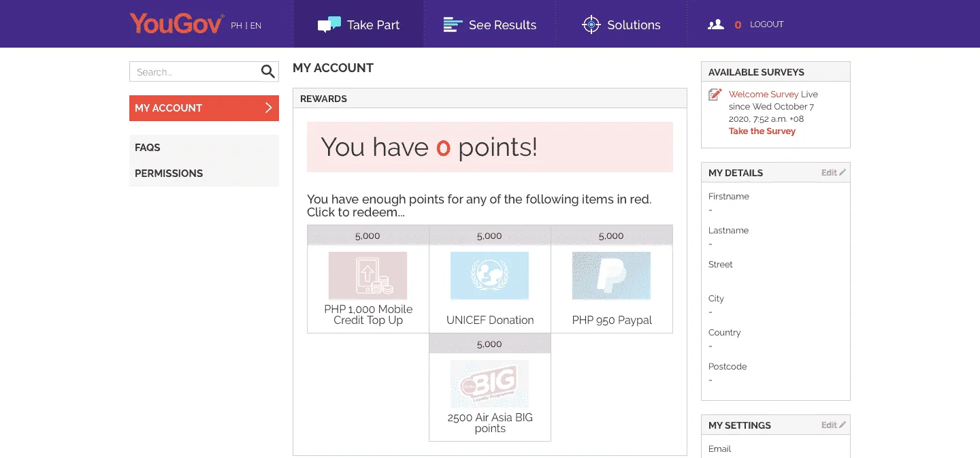Click the See Results bar chart icon
Screen dimensions: 980x458
point(453,24)
